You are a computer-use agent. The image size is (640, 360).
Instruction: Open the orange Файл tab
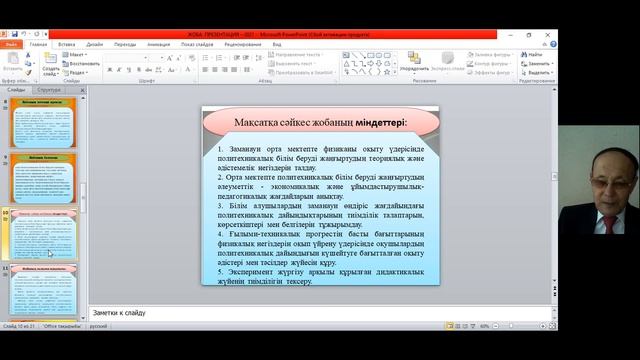coord(11,44)
